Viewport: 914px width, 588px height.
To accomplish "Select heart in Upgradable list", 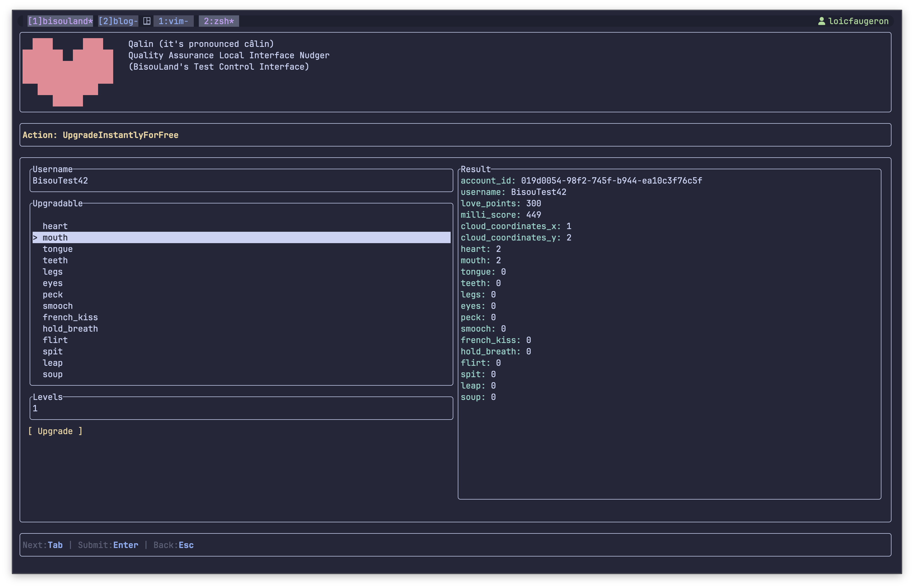I will (x=55, y=226).
